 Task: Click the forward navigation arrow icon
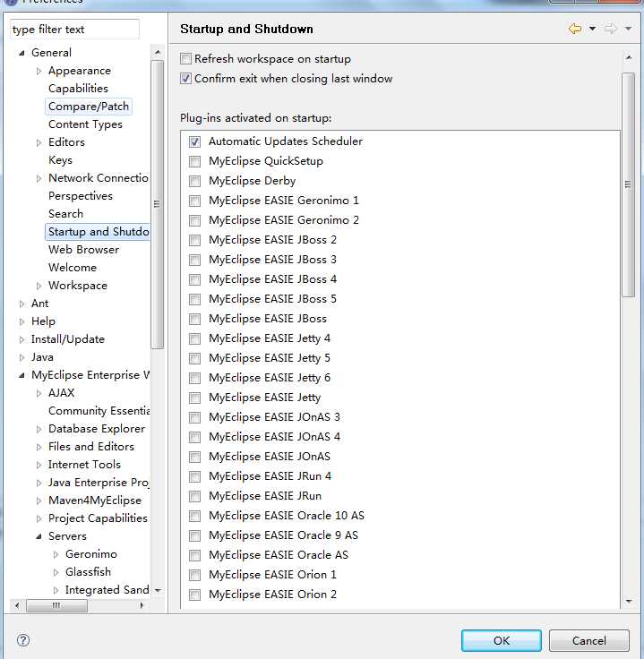tap(610, 29)
